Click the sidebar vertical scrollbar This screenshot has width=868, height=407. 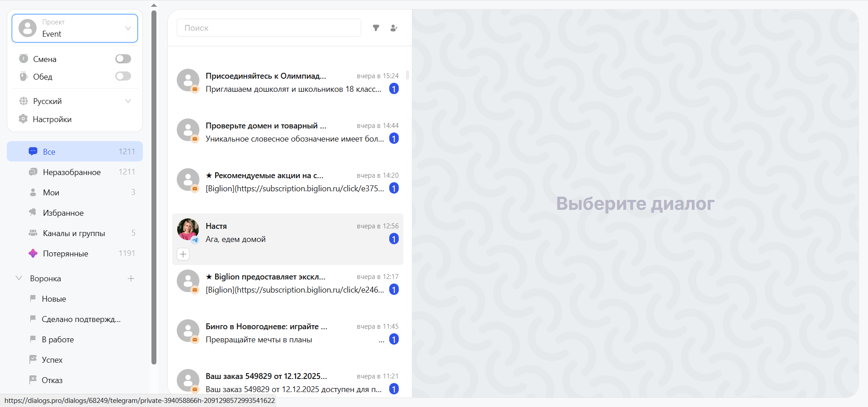tap(154, 181)
